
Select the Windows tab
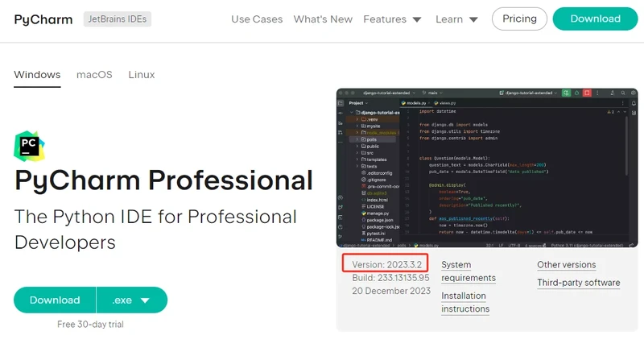tap(37, 75)
